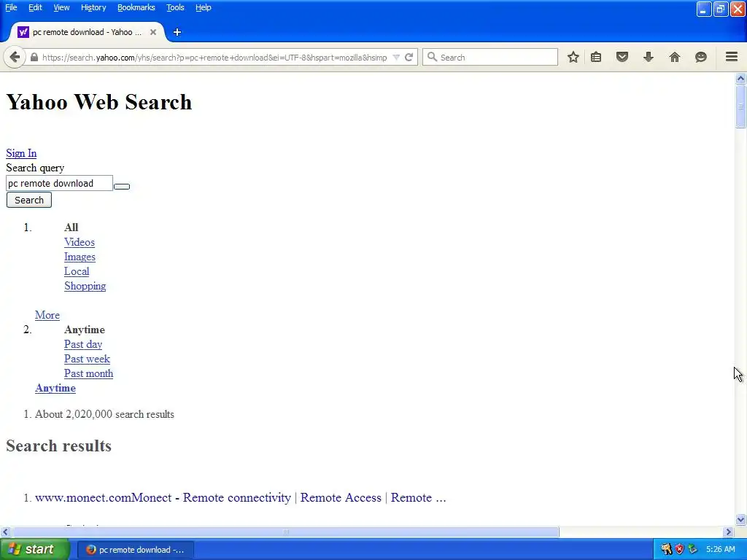Screen dimensions: 747x560
Task: Filter results to Past day
Action: pos(83,344)
